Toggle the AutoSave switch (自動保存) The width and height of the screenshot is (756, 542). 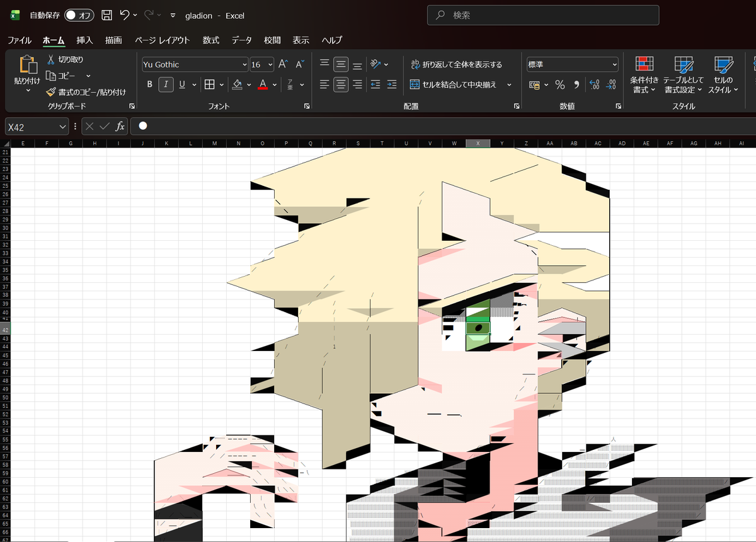pos(79,15)
